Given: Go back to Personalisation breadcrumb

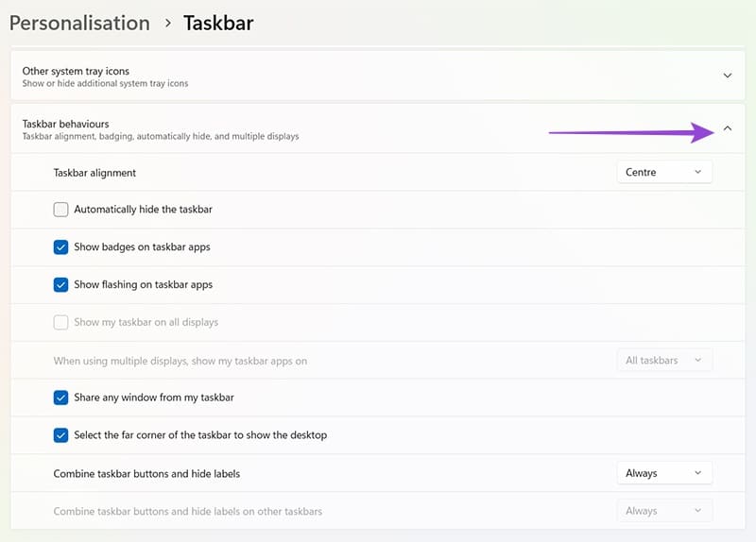Looking at the screenshot, I should pyautogui.click(x=79, y=23).
